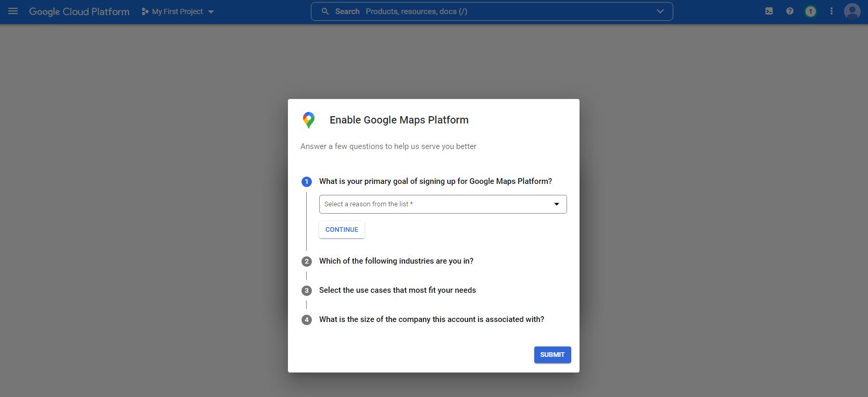Viewport: 868px width, 397px height.
Task: Click the reason dropdown arrow
Action: [557, 204]
